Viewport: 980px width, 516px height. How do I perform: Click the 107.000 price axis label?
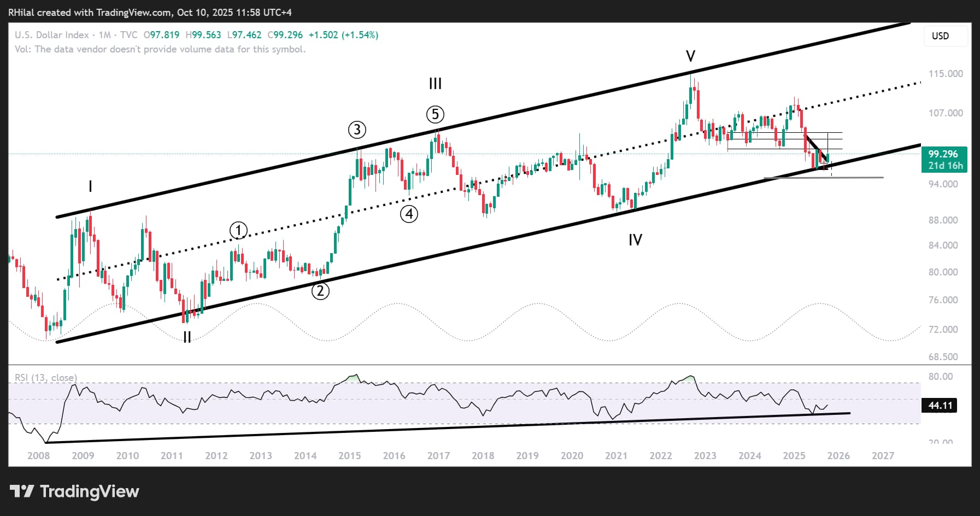(x=946, y=113)
